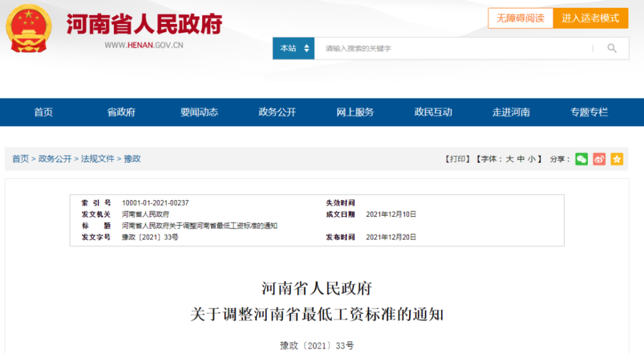Click the WWW.HENAN.GOV.CN site address
Viewport: 644px width, 354px height.
[144, 45]
